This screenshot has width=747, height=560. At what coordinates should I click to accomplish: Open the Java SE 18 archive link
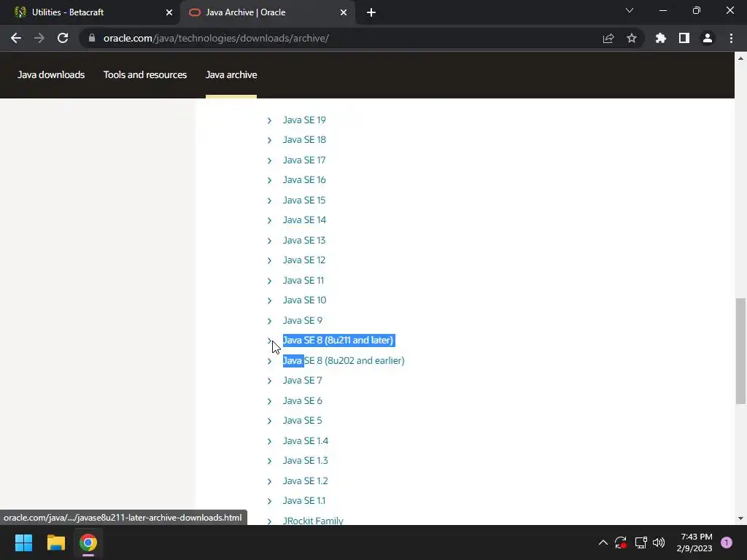(x=304, y=140)
